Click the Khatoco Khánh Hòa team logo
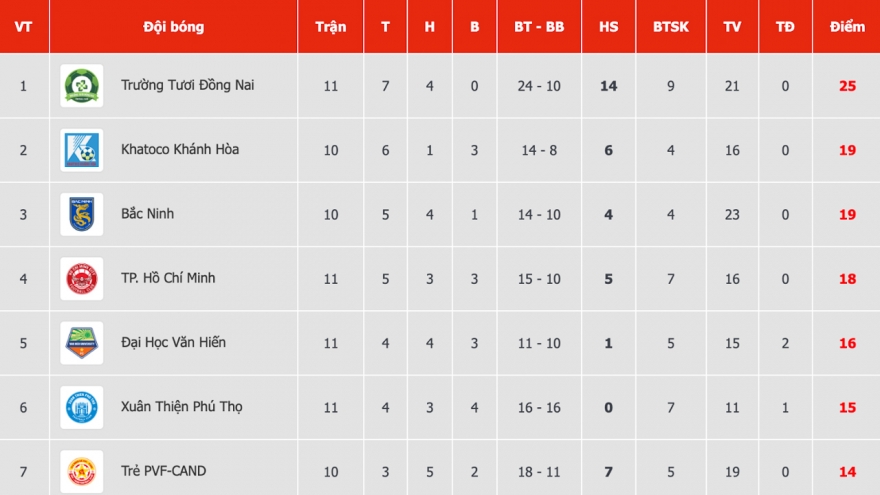Image resolution: width=880 pixels, height=495 pixels. [x=81, y=150]
